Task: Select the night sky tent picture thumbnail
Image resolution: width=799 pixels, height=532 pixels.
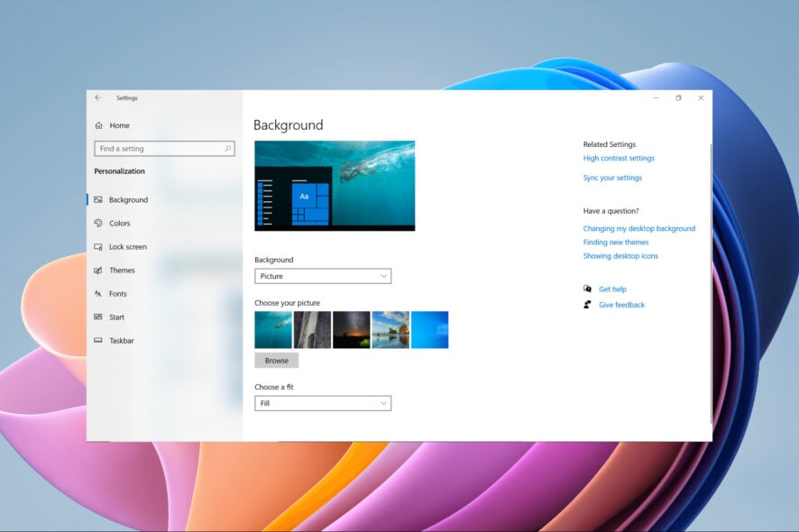Action: click(352, 330)
